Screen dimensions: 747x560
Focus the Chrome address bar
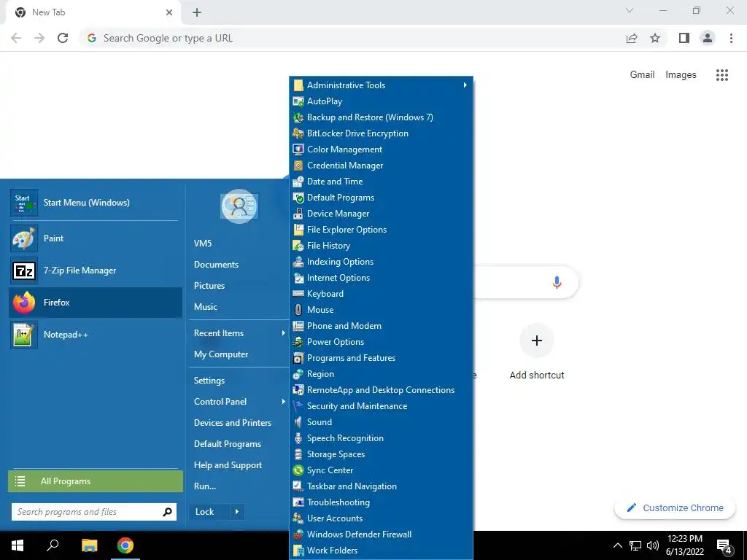352,38
